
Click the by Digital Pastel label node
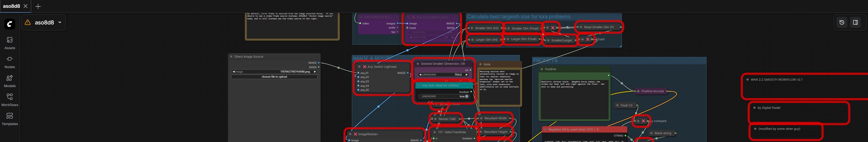point(769,108)
